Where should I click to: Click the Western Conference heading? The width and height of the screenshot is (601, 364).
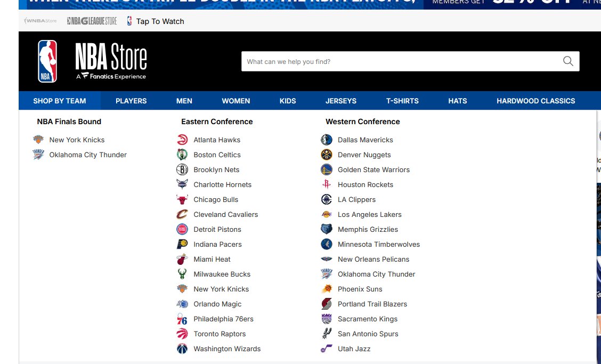tap(363, 122)
